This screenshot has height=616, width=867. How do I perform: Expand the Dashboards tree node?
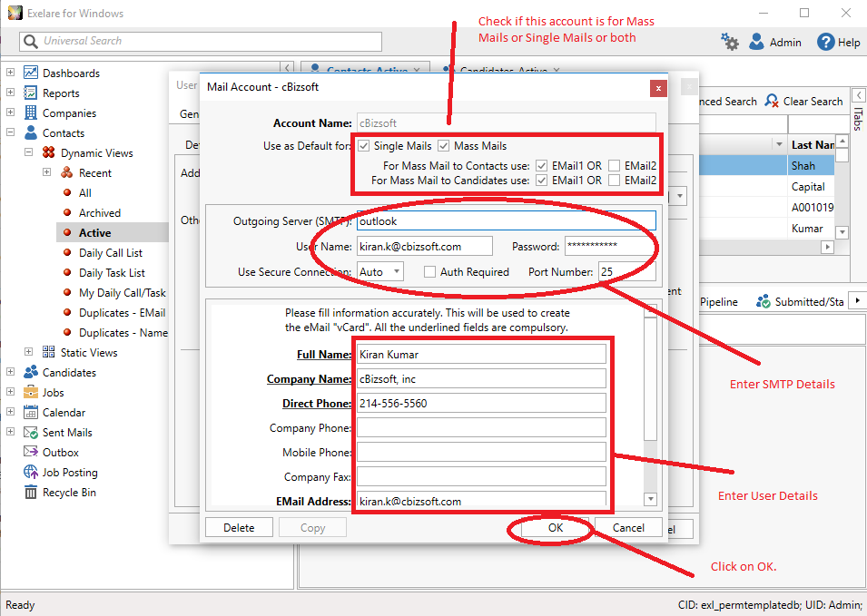point(11,73)
